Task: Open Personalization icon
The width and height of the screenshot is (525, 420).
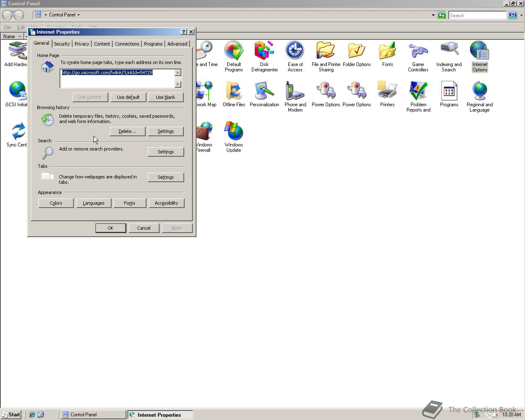Action: pos(265,94)
